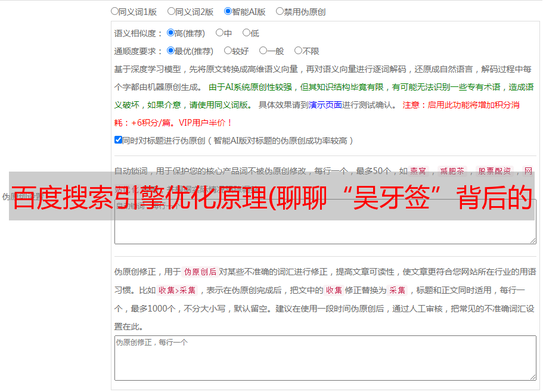Viewport: 543px width, 392px height.
Task: Click into the 自动锁词 textarea
Action: pos(325,222)
